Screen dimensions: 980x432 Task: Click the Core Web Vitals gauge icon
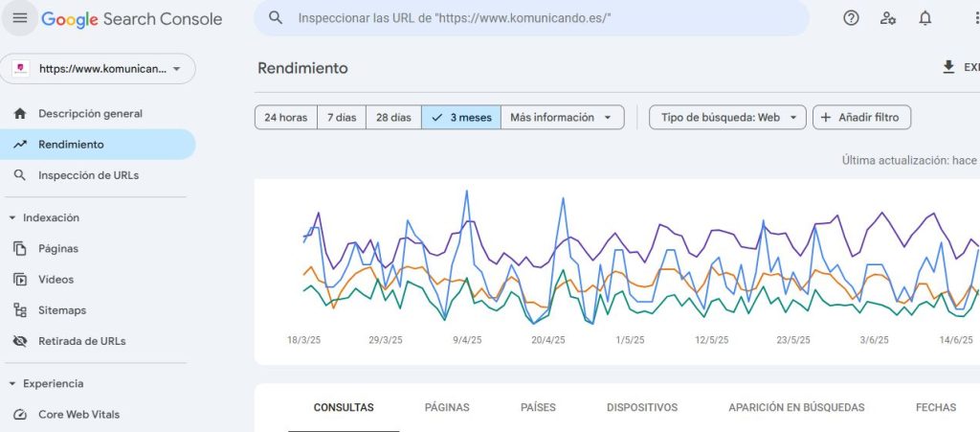20,415
